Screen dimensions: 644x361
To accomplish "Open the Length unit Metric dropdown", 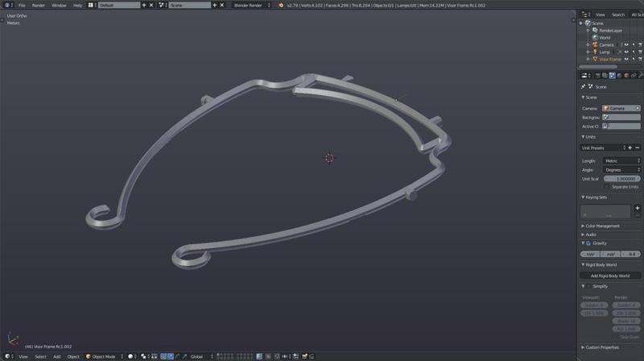I will coord(621,160).
